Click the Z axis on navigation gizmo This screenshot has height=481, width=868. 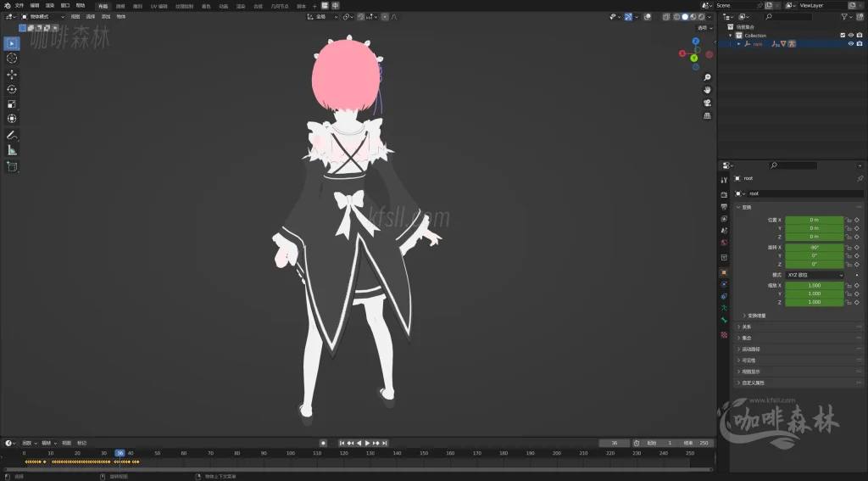(696, 41)
